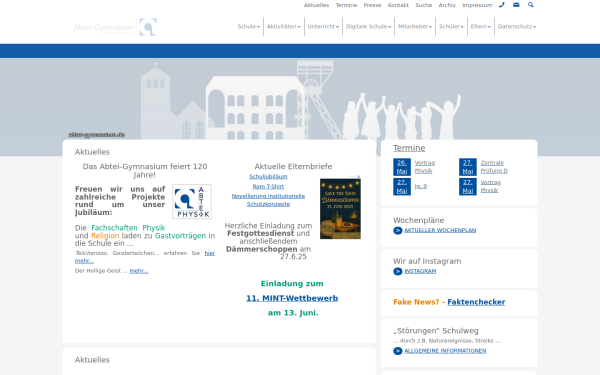Open Termine in top navigation
600x375 pixels.
pos(346,5)
